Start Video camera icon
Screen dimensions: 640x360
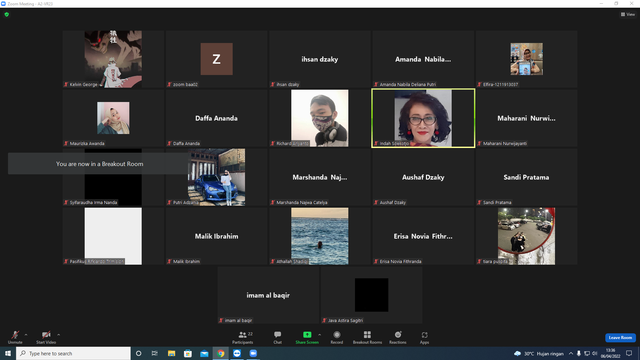[x=46, y=335]
